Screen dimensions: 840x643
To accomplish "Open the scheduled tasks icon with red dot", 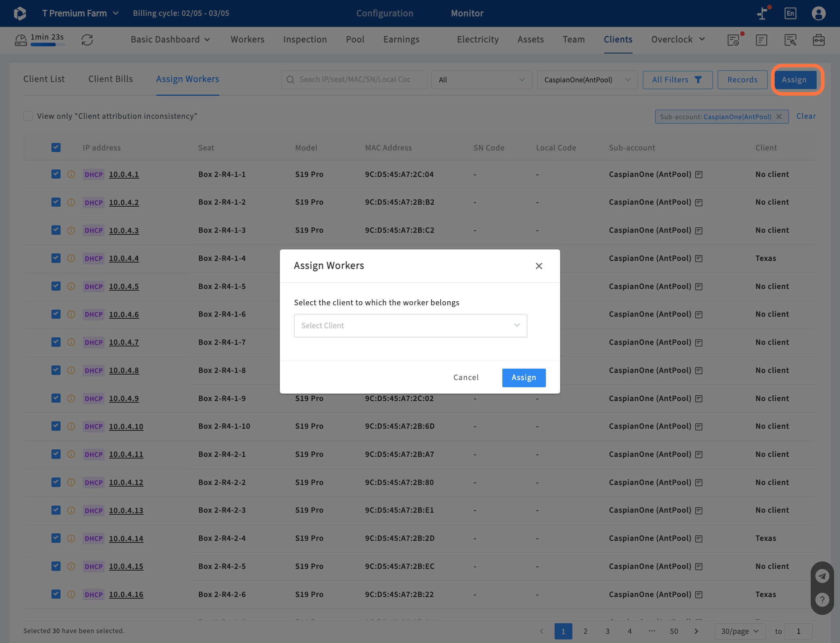I will (x=734, y=40).
